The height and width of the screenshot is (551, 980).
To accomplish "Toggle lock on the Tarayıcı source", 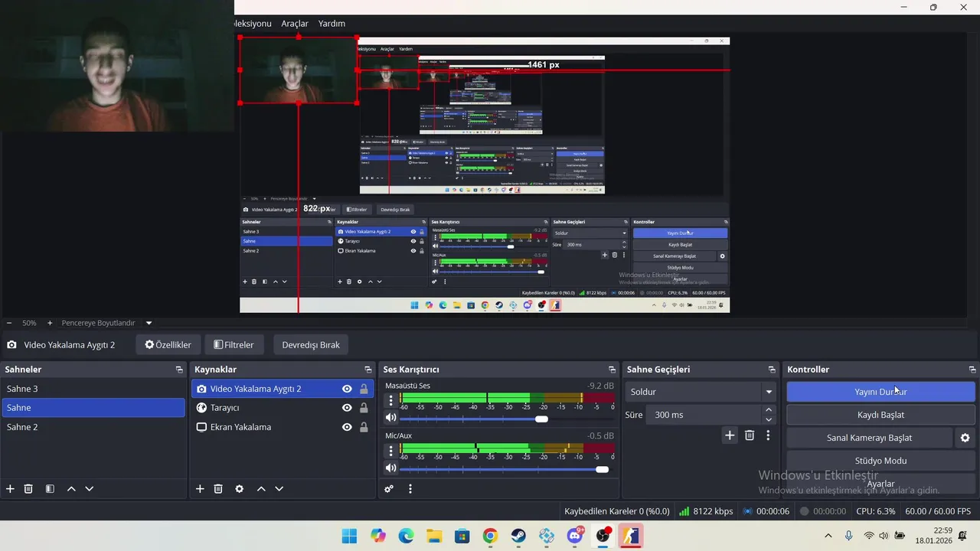I will pyautogui.click(x=364, y=408).
